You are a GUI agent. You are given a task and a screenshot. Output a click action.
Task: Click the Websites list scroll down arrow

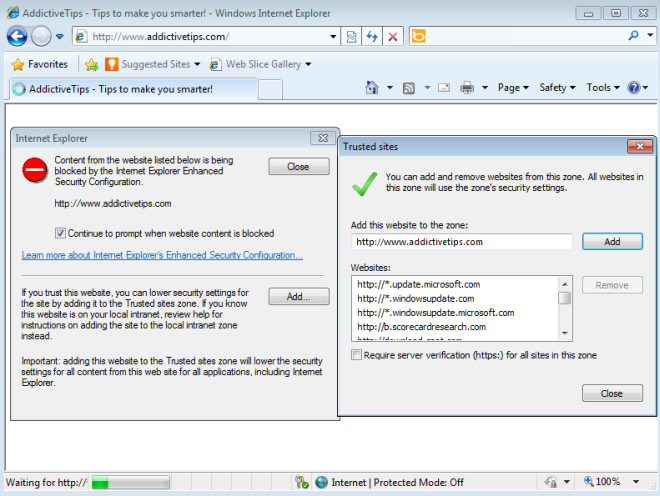(x=564, y=333)
